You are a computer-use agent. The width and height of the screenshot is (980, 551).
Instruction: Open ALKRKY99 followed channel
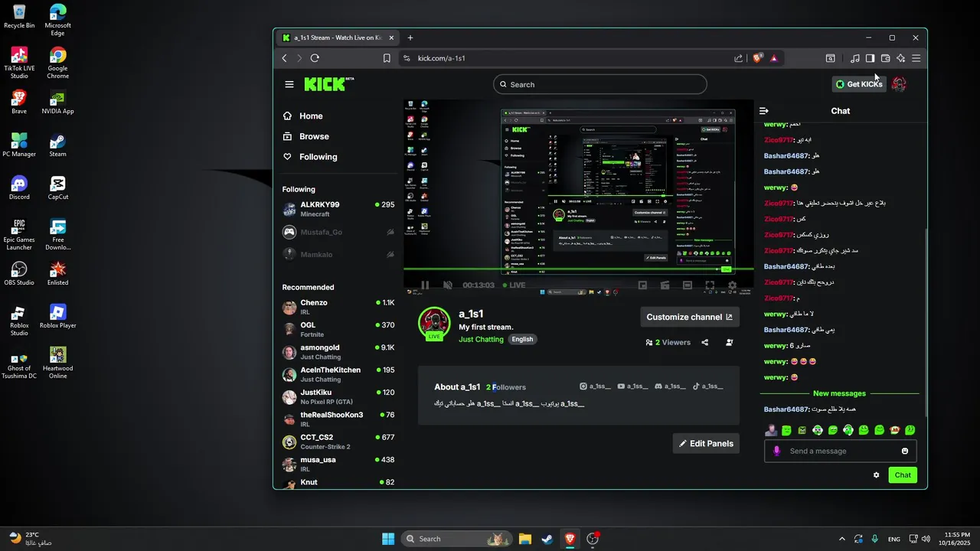pos(338,210)
